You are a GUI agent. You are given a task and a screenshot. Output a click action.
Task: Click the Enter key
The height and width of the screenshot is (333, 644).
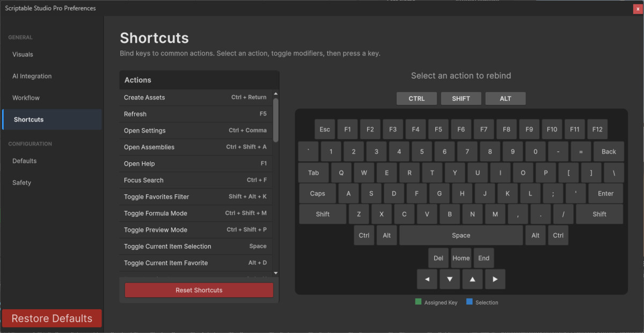(605, 193)
